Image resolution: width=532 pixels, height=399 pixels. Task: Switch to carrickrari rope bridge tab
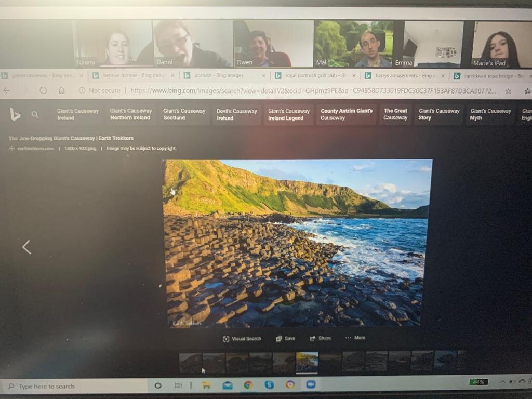pyautogui.click(x=492, y=76)
